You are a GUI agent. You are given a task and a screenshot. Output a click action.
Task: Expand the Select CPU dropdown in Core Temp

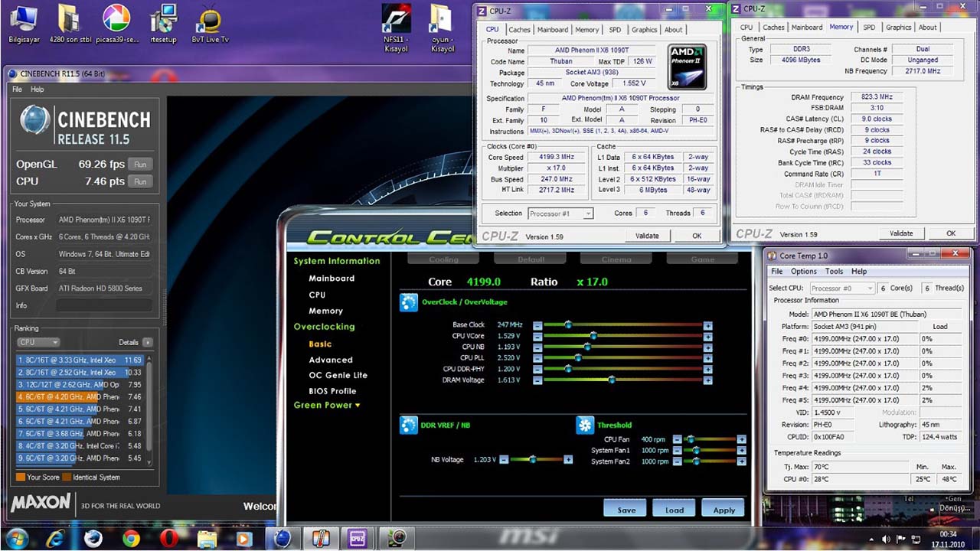[x=841, y=288]
